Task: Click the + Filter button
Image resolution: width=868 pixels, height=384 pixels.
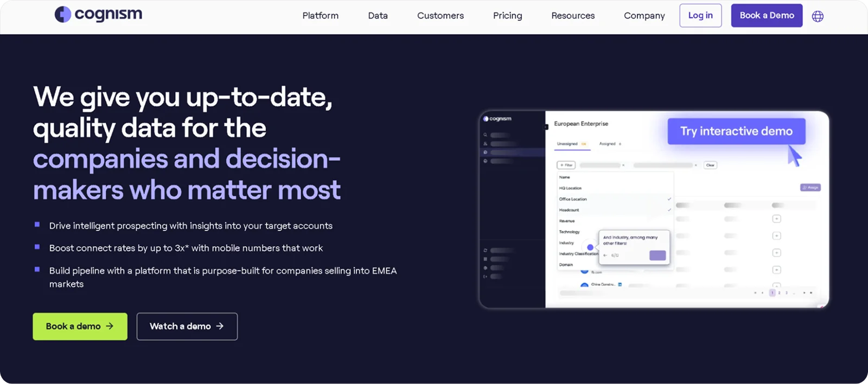Action: (566, 165)
